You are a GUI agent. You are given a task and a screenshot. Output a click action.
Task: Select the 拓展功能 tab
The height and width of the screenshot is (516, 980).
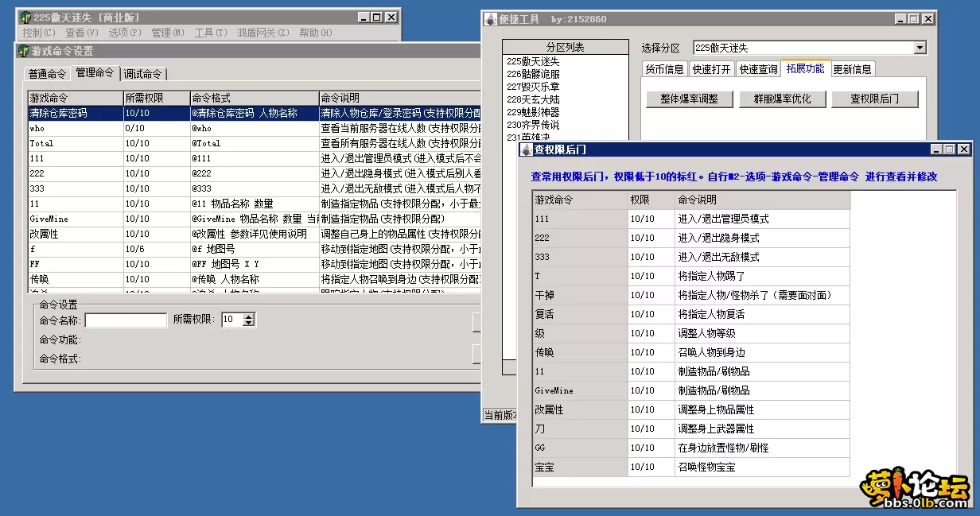click(806, 68)
